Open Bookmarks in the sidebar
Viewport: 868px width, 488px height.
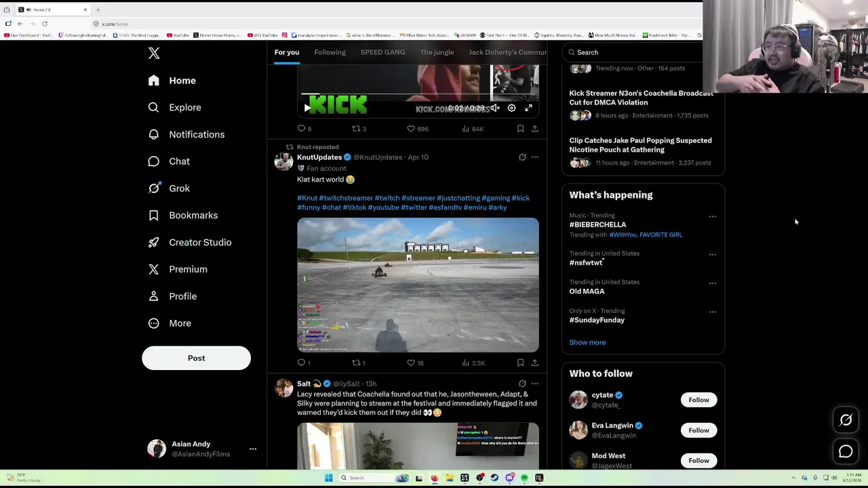click(x=184, y=216)
